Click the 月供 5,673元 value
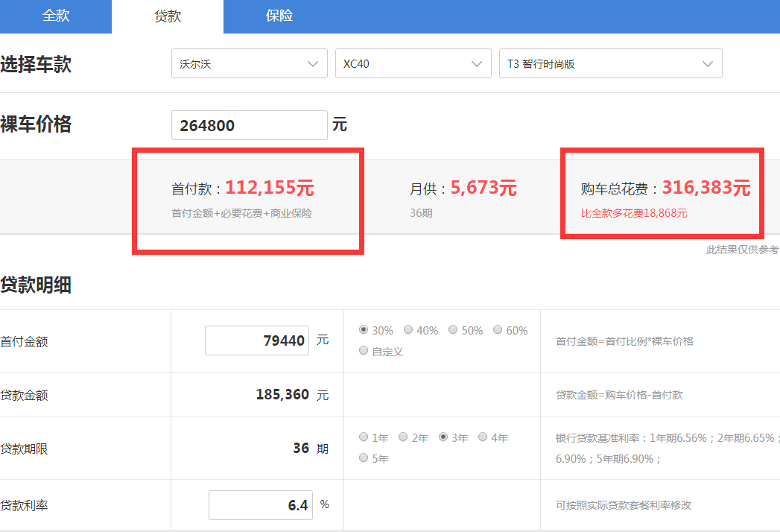 point(483,188)
